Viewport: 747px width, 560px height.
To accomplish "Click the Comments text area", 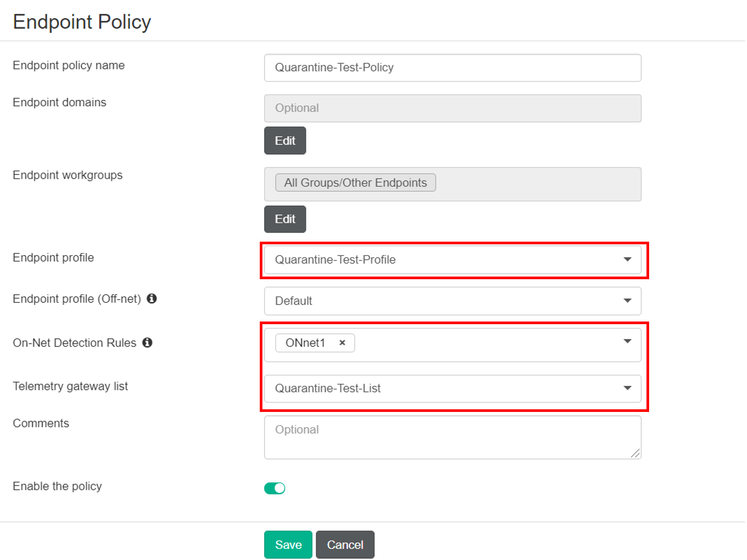I will 453,437.
